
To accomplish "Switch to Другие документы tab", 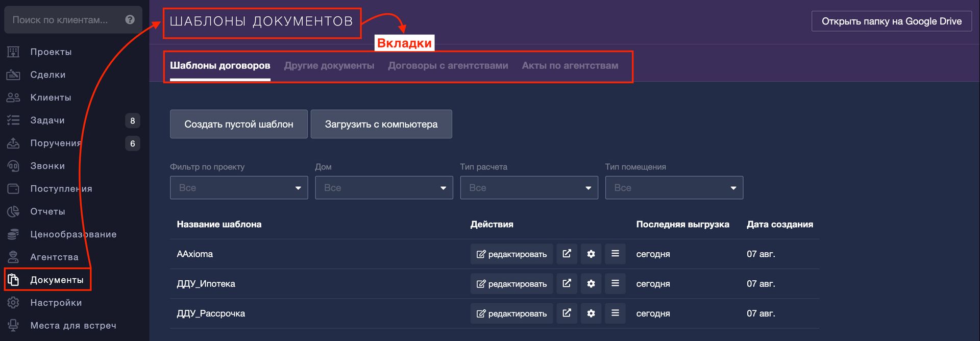I will pyautogui.click(x=329, y=66).
